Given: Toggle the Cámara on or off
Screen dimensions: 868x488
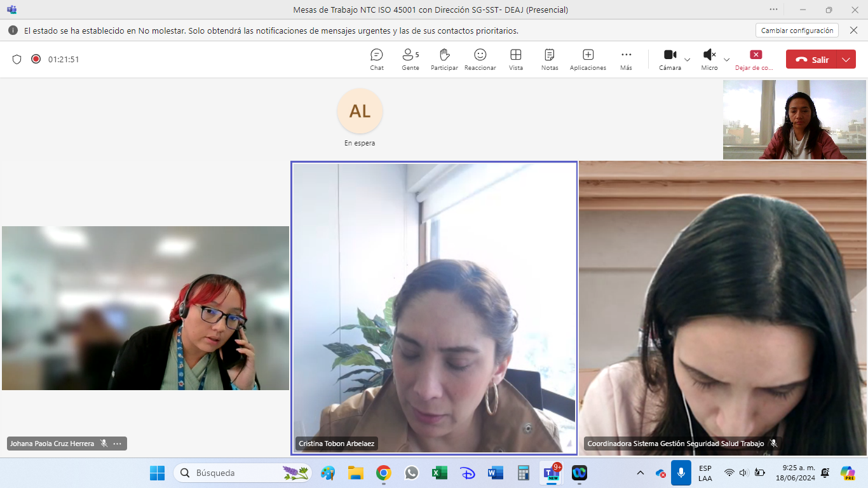Looking at the screenshot, I should [670, 59].
